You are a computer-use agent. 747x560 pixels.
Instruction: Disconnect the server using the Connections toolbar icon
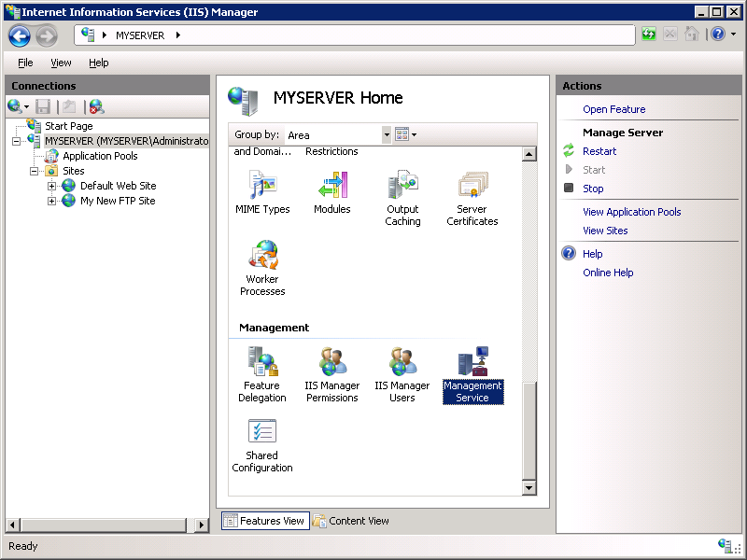pos(94,105)
